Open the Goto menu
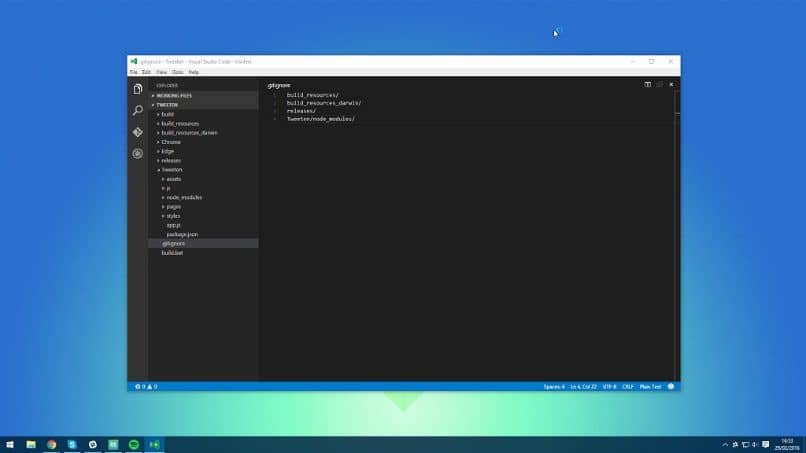The width and height of the screenshot is (806, 453). pyautogui.click(x=177, y=73)
